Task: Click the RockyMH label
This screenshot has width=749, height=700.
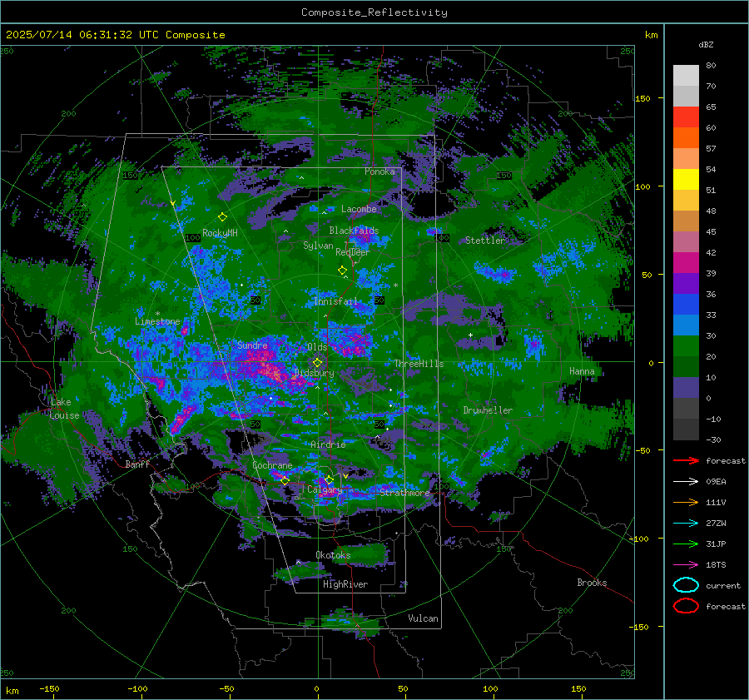Action: (x=220, y=233)
